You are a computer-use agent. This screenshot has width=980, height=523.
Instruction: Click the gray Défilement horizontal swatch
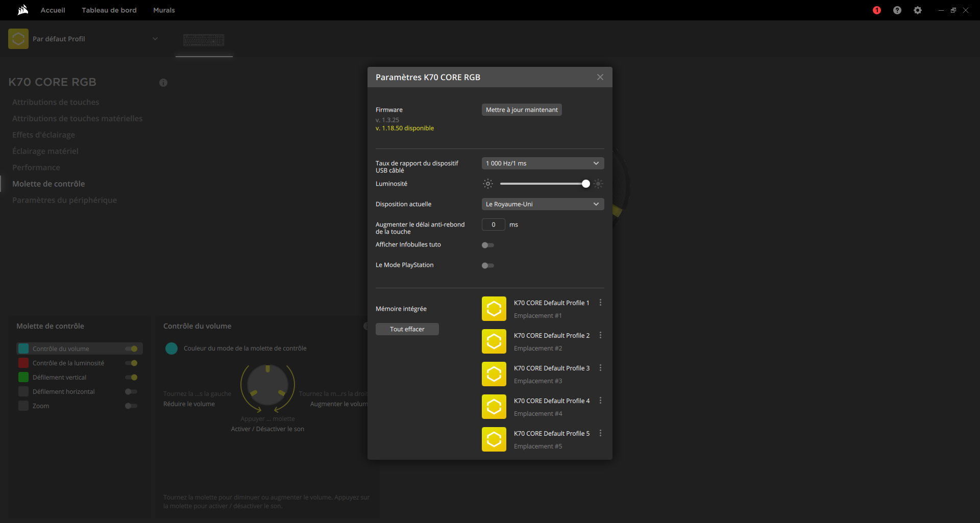click(23, 391)
